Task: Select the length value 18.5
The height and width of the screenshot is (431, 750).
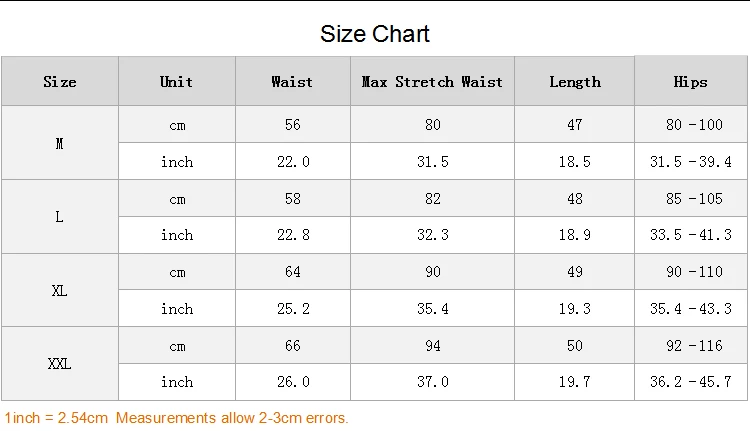Action: (575, 162)
